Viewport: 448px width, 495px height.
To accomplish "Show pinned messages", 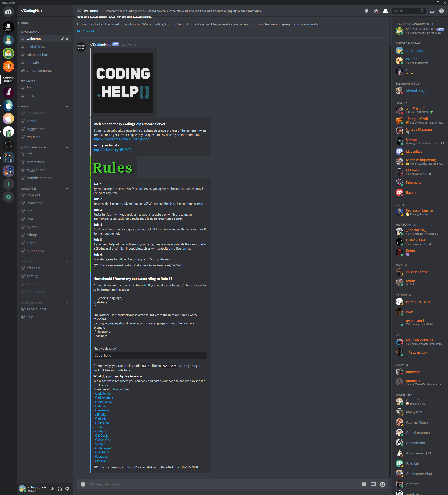I will [376, 11].
